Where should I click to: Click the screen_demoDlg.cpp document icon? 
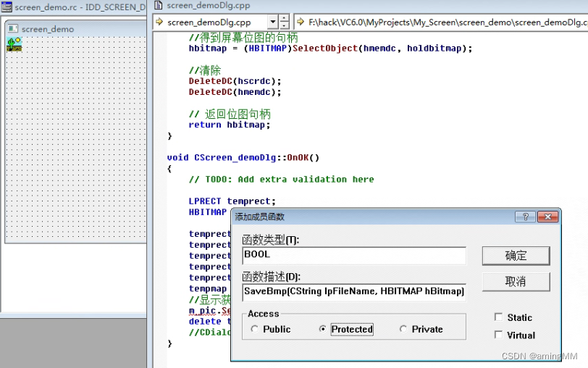159,5
